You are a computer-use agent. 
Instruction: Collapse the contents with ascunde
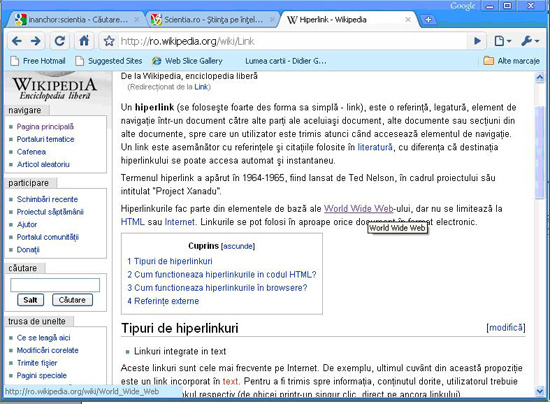pos(238,246)
